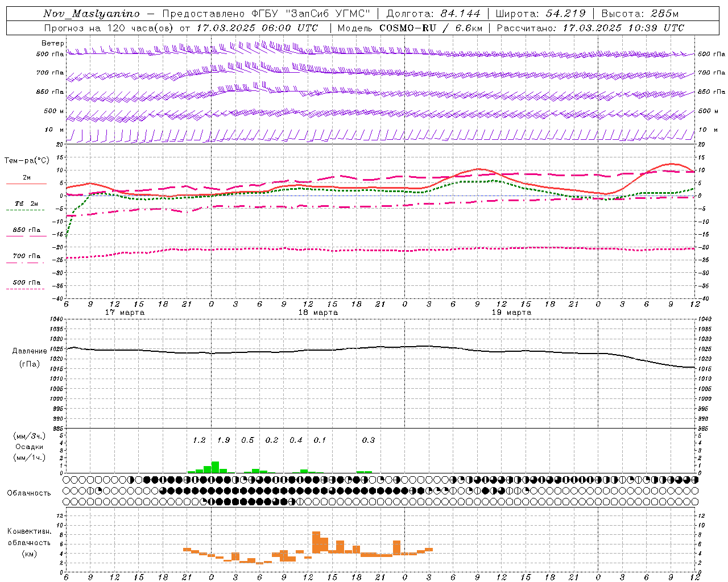728x582 pixels.
Task: Click the pink dotted line sample under 500 гПа legend
Action: [25, 289]
